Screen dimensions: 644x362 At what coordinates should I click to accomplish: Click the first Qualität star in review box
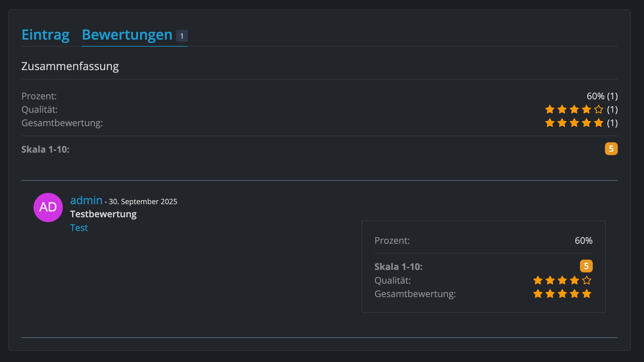[x=538, y=280]
